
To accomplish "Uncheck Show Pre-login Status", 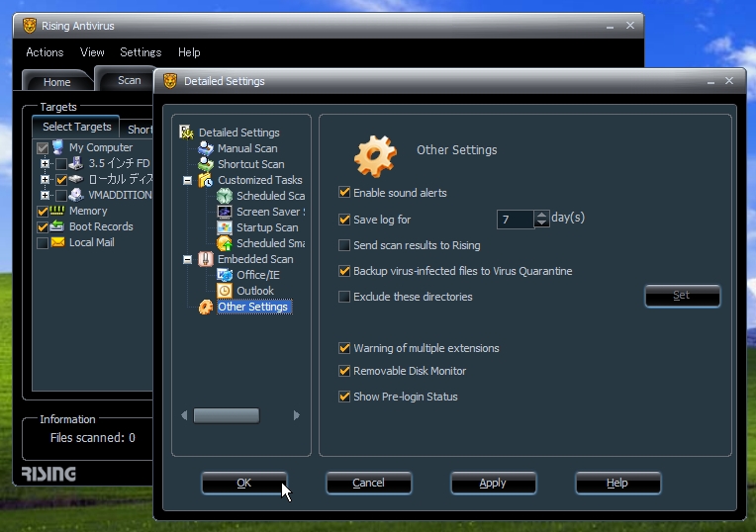I will point(344,397).
